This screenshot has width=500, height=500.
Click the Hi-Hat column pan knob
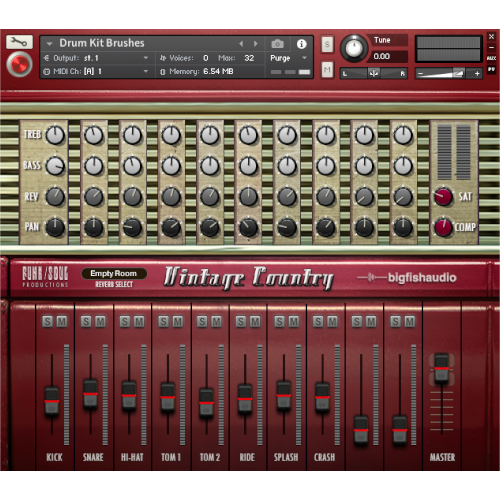tap(132, 227)
